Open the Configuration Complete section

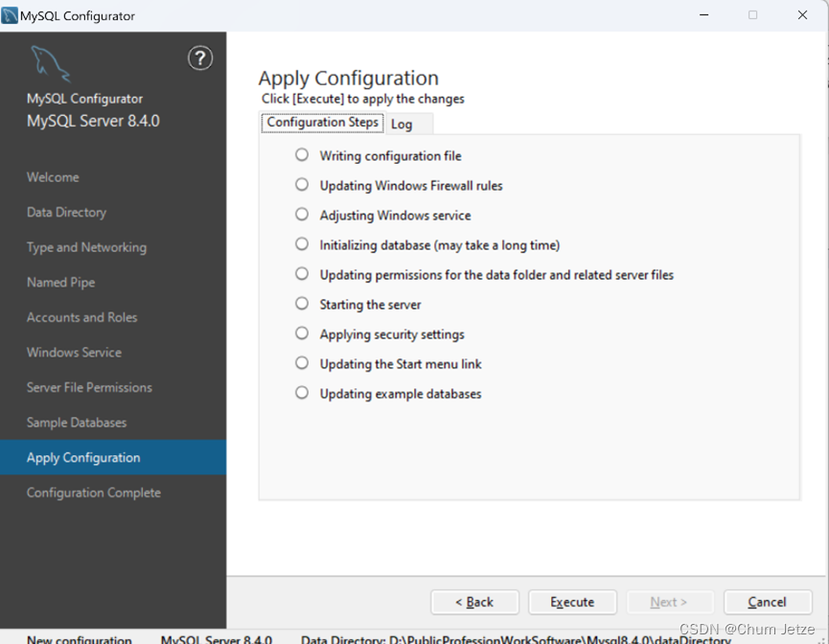(x=93, y=492)
